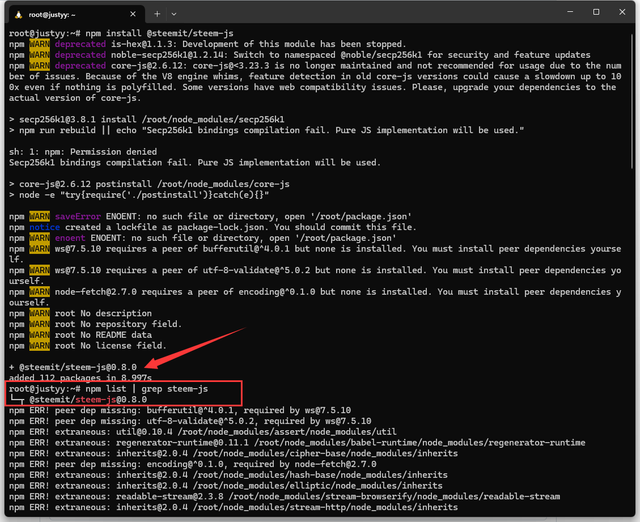Click 'core-js@2.6.12 postinstall' script line
Image resolution: width=640 pixels, height=522 pixels.
pyautogui.click(x=149, y=184)
